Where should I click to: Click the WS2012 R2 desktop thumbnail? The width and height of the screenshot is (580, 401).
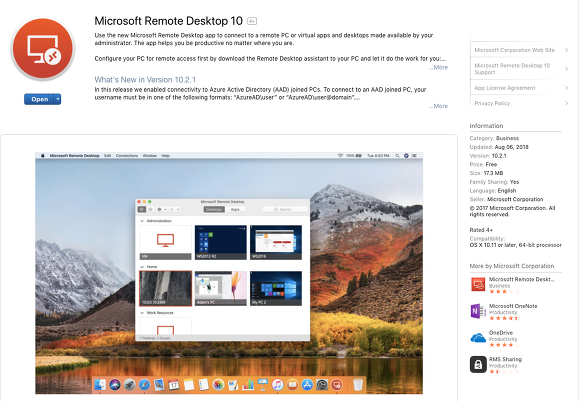(220, 242)
